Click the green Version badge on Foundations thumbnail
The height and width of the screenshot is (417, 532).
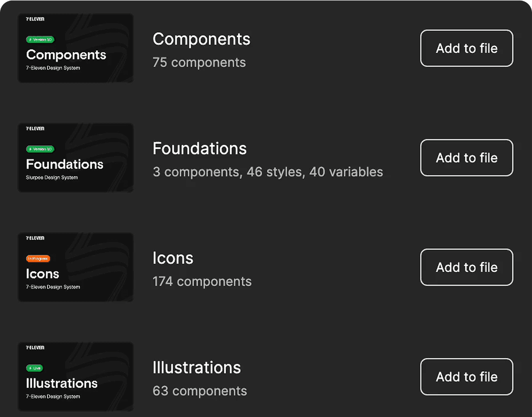coord(40,149)
